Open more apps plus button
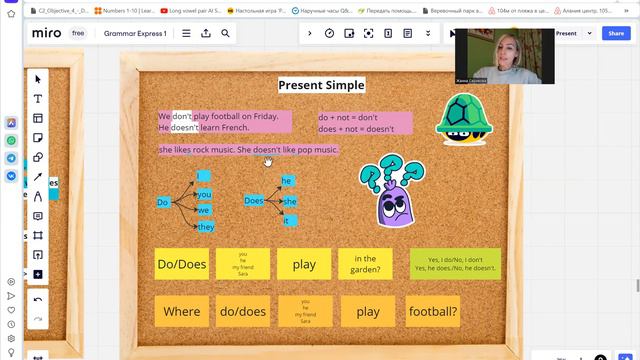The height and width of the screenshot is (360, 640). tap(38, 274)
